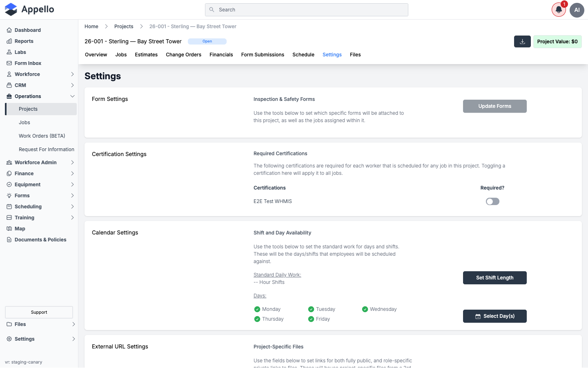Click the Finance icon in sidebar
The width and height of the screenshot is (588, 375).
pyautogui.click(x=9, y=174)
